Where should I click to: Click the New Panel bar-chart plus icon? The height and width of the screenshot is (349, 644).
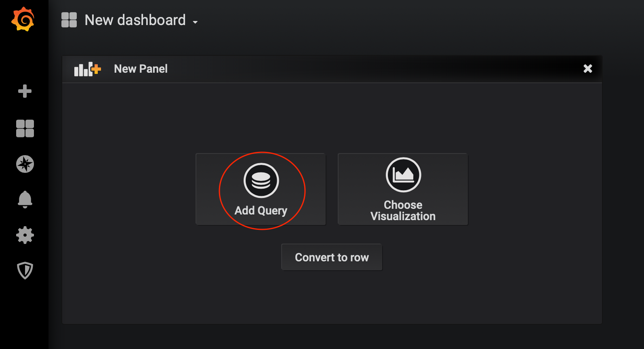pos(87,69)
